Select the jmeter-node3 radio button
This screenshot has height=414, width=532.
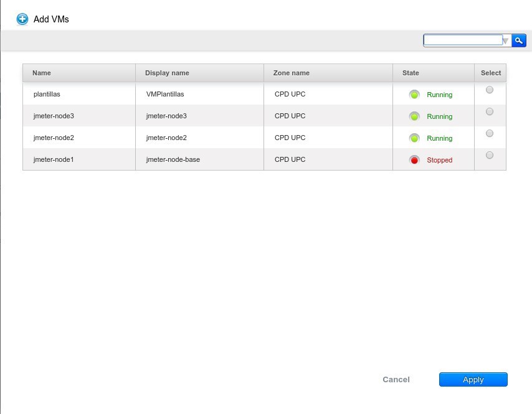click(490, 111)
